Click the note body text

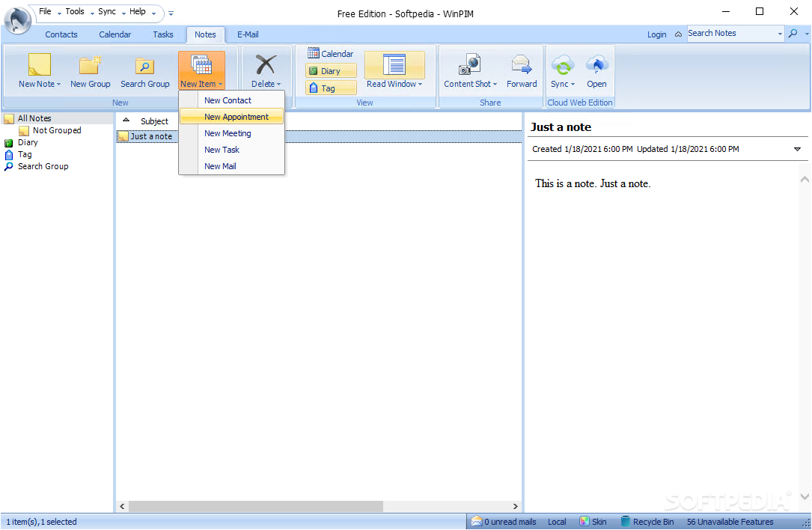click(x=593, y=183)
